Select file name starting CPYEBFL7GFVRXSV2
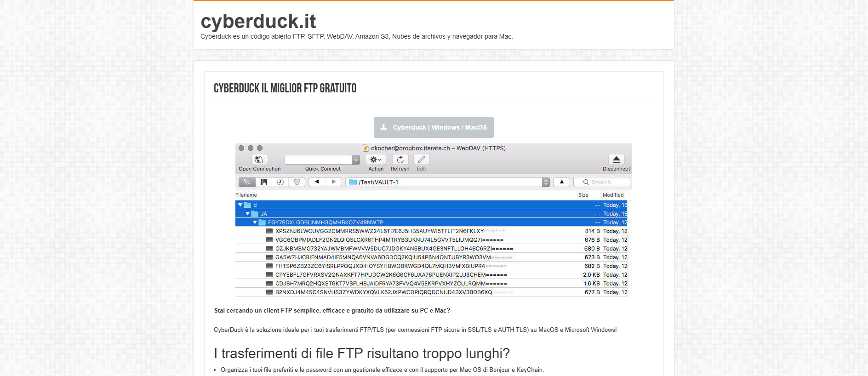This screenshot has width=868, height=376. pos(391,275)
